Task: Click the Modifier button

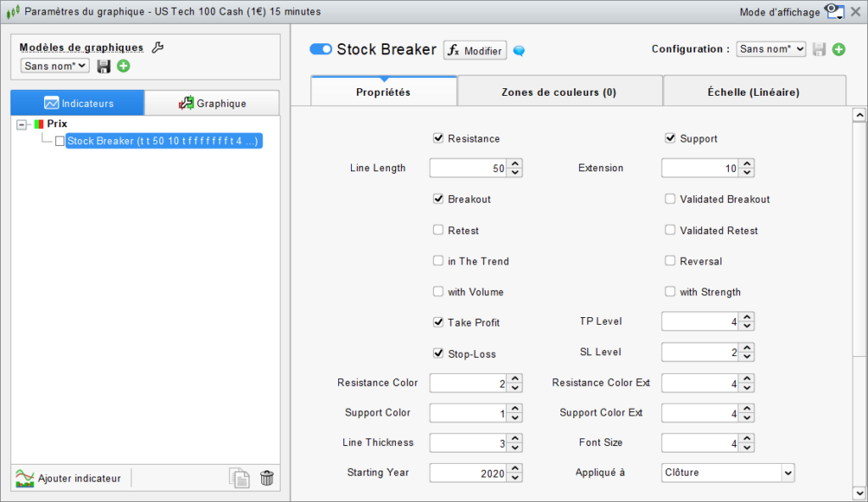Action: [x=474, y=49]
